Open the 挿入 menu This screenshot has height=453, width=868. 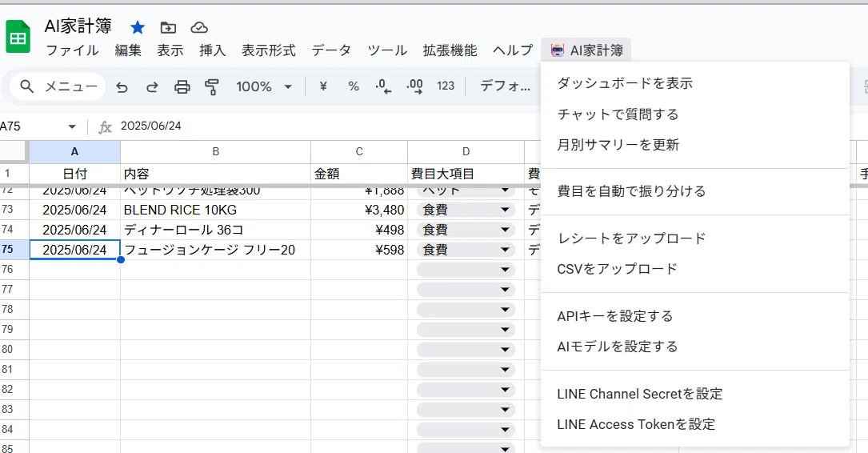click(213, 50)
